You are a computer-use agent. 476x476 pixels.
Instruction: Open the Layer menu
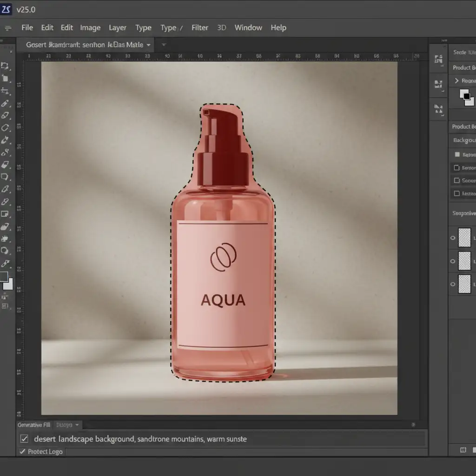117,28
